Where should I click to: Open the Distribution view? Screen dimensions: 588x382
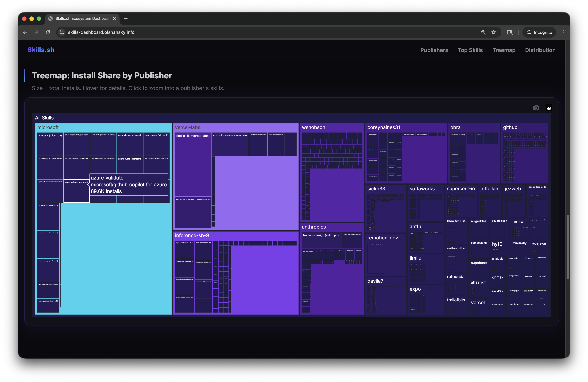coord(540,50)
